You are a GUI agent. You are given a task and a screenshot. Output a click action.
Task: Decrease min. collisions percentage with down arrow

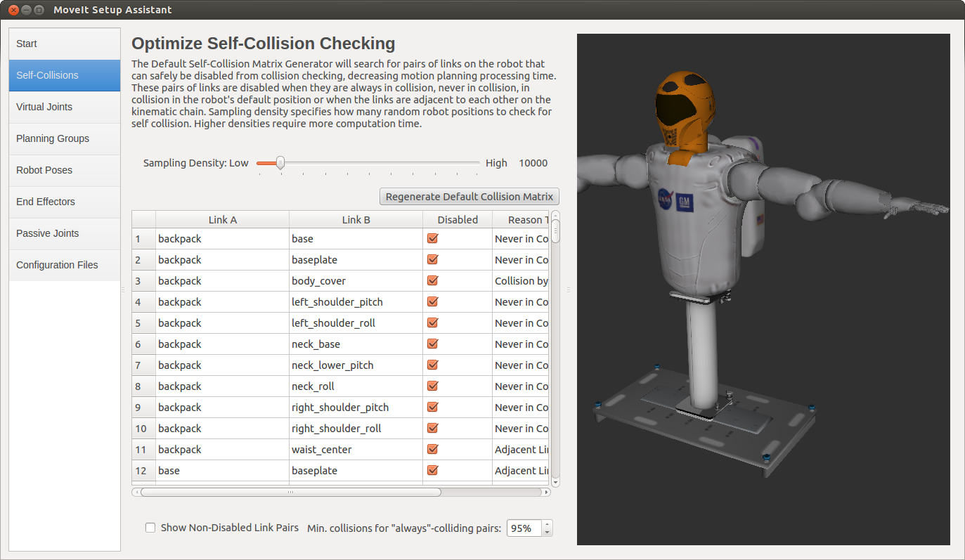(548, 532)
